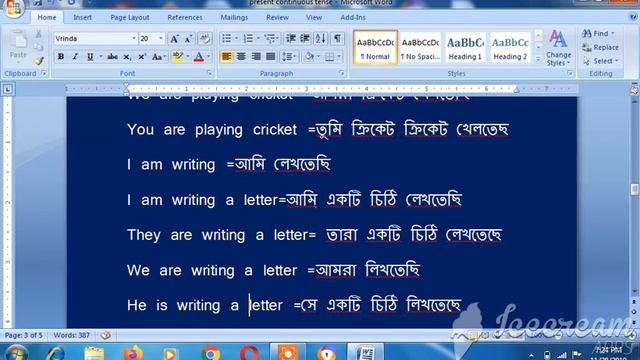Switch to the Add-Ins tab
This screenshot has height=360, width=640.
click(x=353, y=18)
